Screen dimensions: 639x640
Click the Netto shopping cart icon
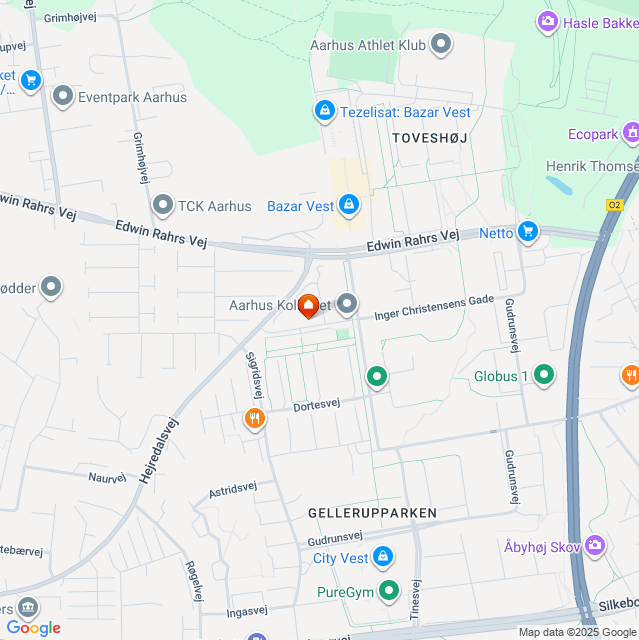(x=528, y=232)
